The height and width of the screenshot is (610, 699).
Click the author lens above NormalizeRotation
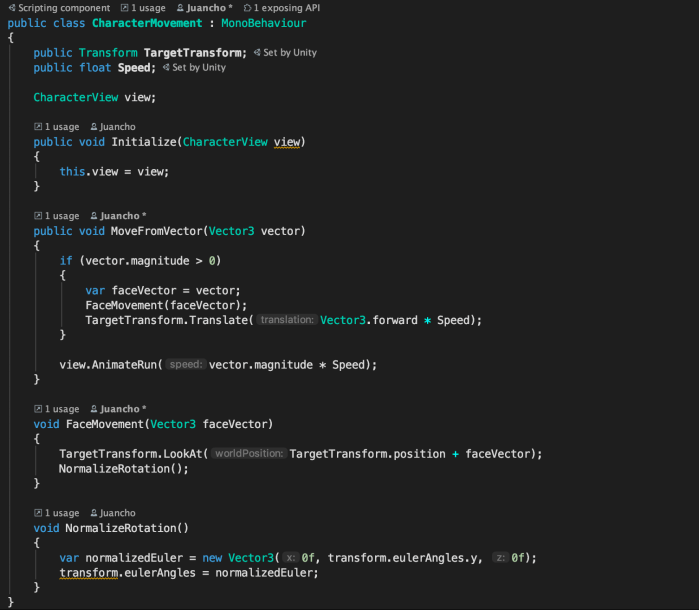pos(112,513)
